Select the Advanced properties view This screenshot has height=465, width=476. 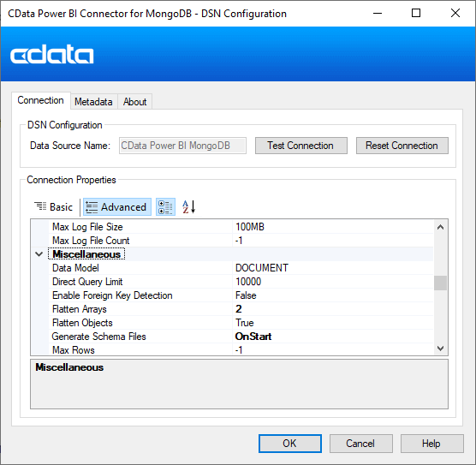click(x=117, y=207)
